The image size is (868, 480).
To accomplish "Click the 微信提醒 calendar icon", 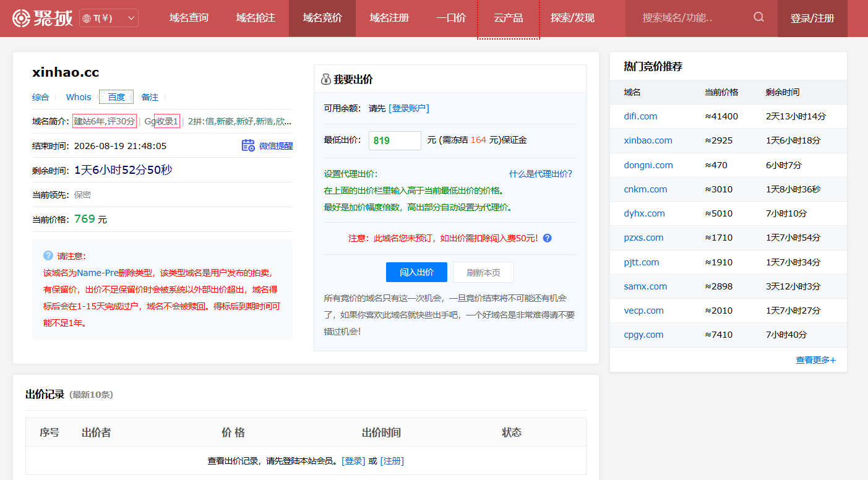I will pyautogui.click(x=248, y=146).
